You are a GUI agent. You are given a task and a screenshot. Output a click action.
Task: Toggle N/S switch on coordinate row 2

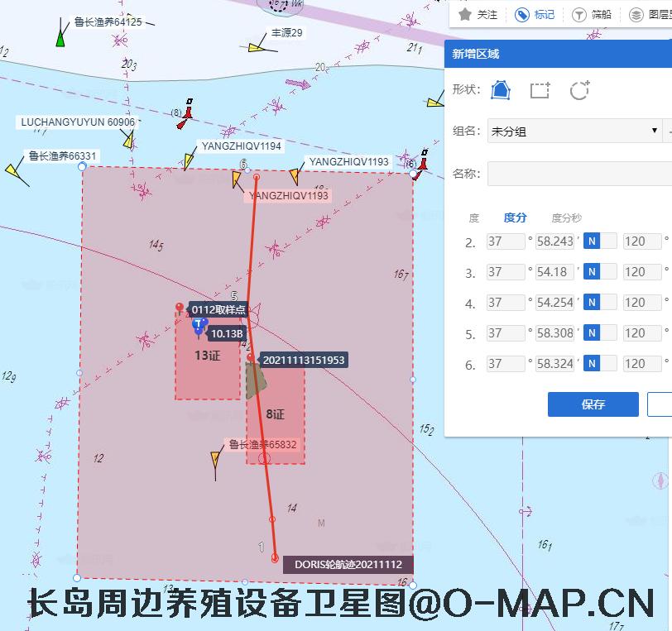[x=600, y=241]
